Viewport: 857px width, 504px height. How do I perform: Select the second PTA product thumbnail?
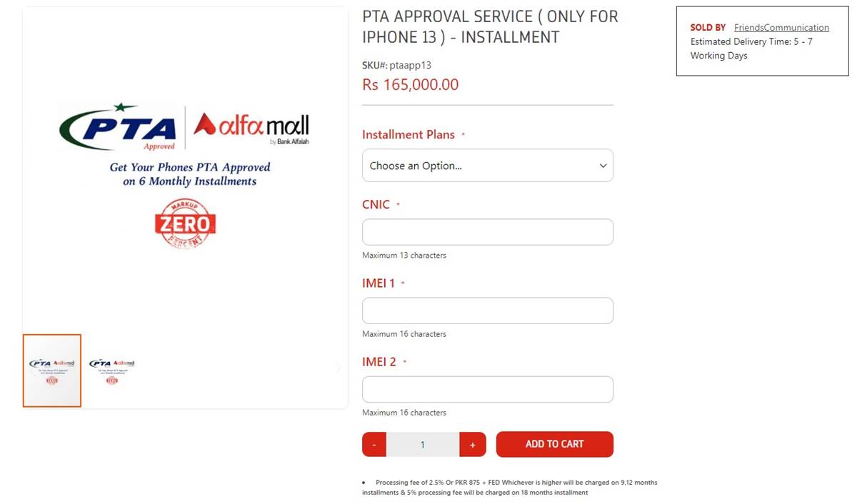pos(111,371)
